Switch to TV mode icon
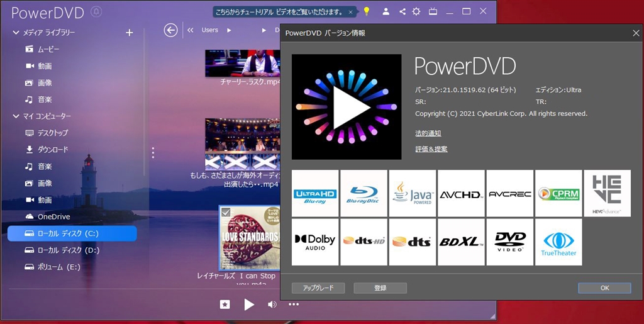 433,11
